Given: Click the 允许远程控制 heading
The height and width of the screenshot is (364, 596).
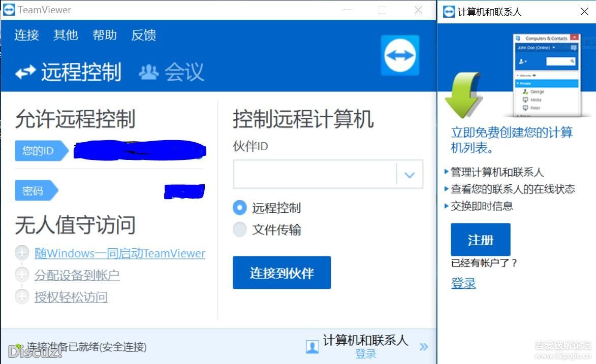Looking at the screenshot, I should tap(75, 119).
